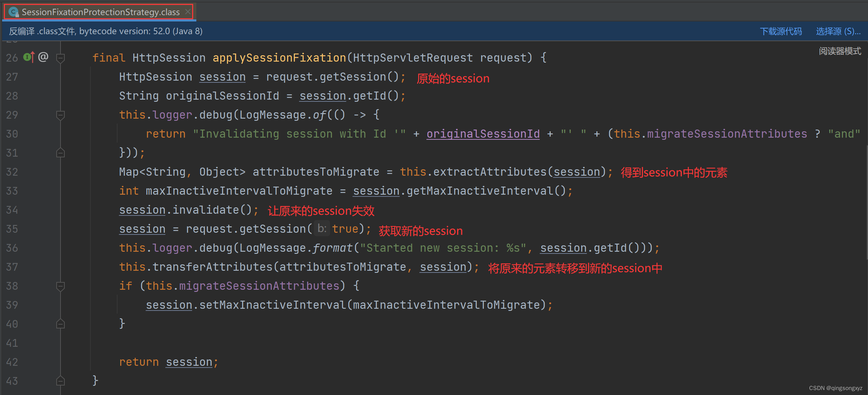868x395 pixels.
Task: Close the SessionFixationProtectionStrategy.class tab
Action: 188,12
